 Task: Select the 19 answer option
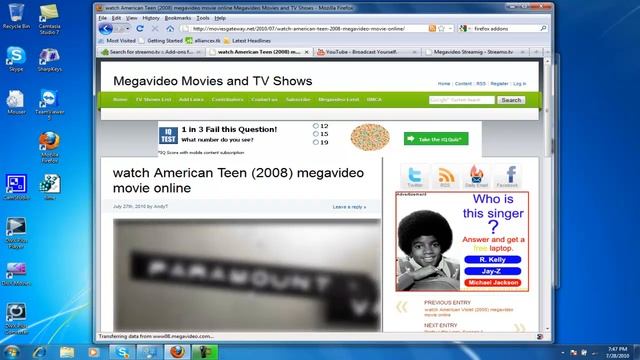[316, 142]
